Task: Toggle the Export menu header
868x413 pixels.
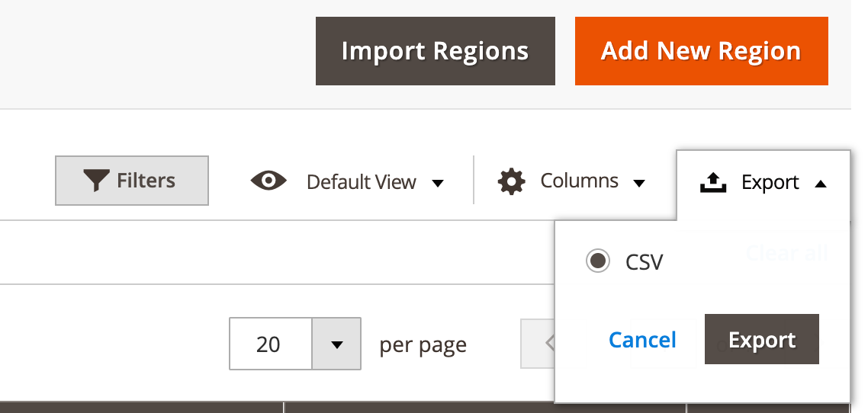Action: pyautogui.click(x=764, y=182)
